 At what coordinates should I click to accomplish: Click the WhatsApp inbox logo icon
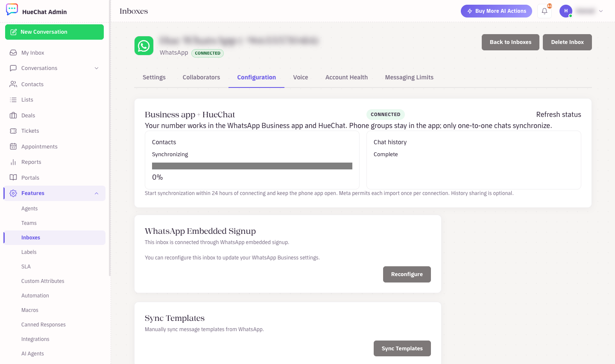144,46
